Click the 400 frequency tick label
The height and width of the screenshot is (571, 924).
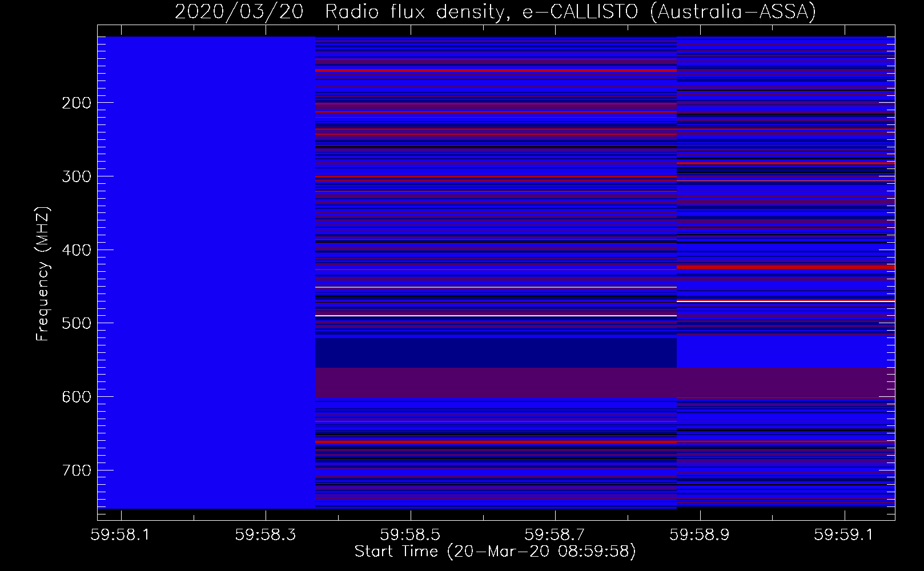(x=77, y=250)
